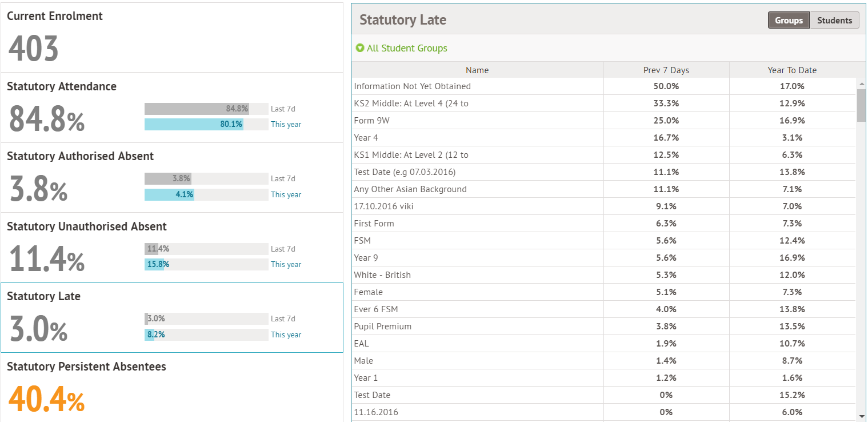Image resolution: width=868 pixels, height=422 pixels.
Task: Select the Female group row
Action: coord(603,292)
